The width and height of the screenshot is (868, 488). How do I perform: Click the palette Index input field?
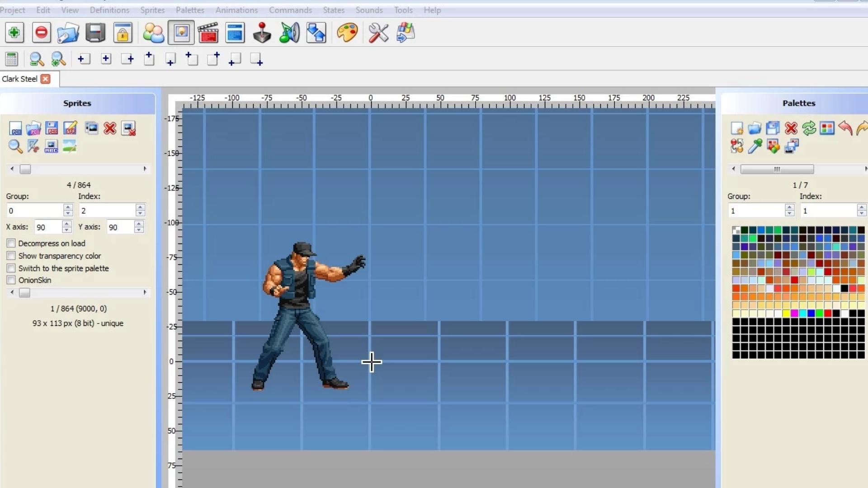point(828,211)
